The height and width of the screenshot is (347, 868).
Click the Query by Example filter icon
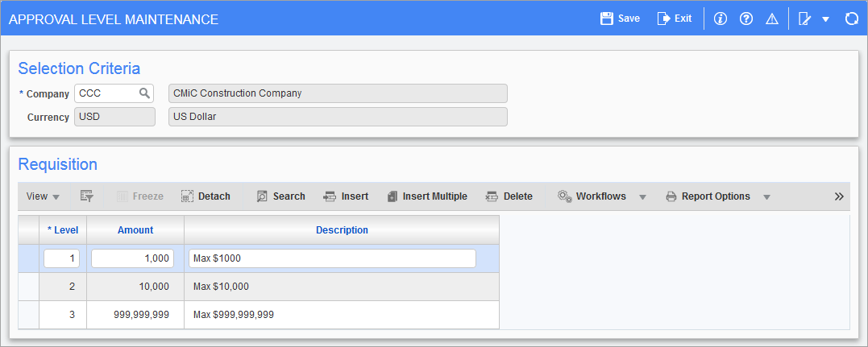click(86, 196)
